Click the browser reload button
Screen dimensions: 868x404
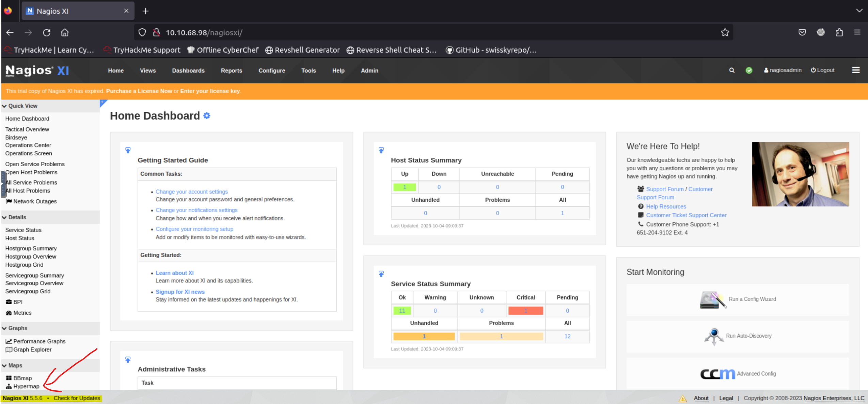click(47, 32)
